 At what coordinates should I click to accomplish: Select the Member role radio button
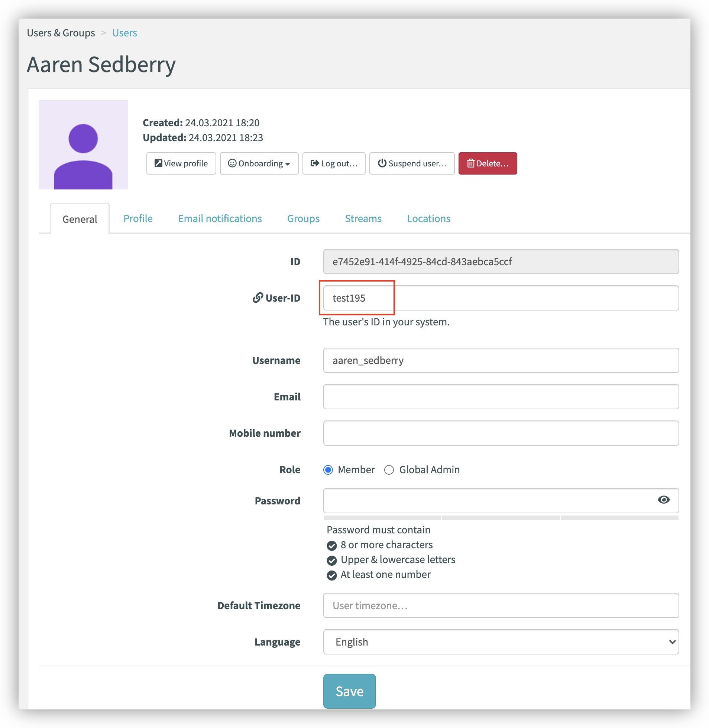pyautogui.click(x=328, y=470)
